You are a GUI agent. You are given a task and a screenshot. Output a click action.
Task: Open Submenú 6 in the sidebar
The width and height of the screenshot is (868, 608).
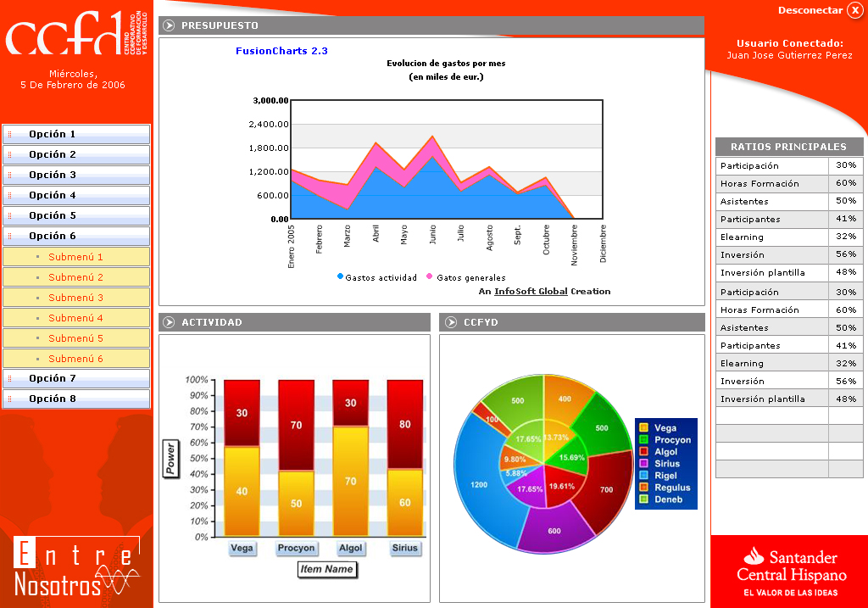coord(76,359)
